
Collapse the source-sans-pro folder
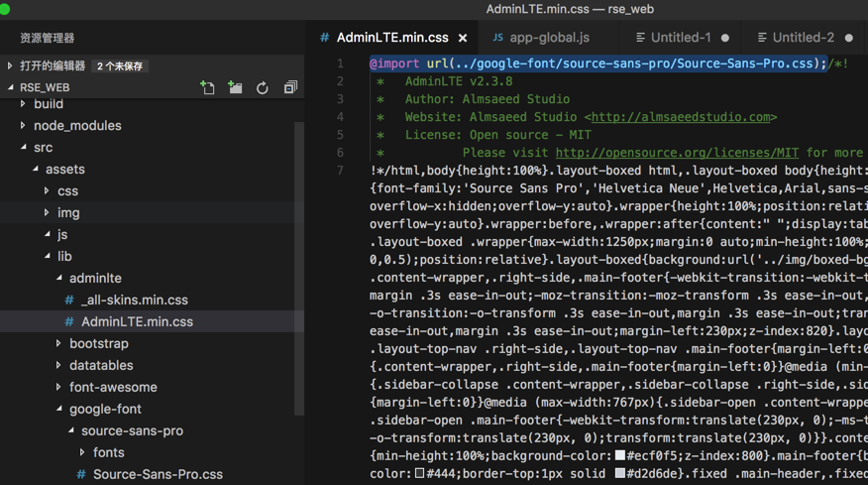point(71,430)
